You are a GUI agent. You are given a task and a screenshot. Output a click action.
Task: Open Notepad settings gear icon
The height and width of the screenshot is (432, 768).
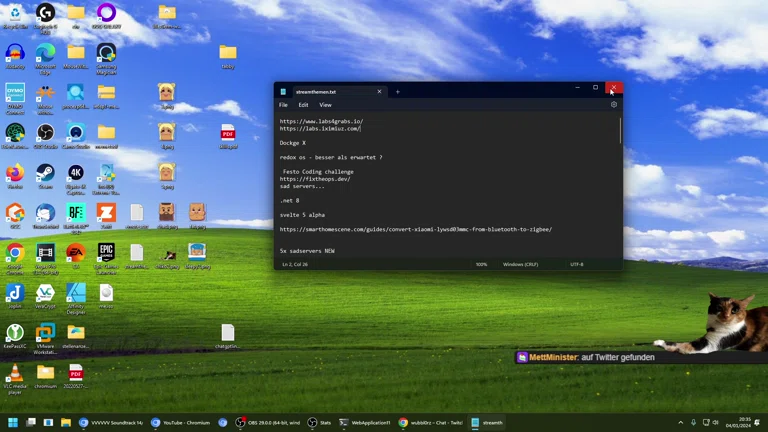pyautogui.click(x=614, y=105)
